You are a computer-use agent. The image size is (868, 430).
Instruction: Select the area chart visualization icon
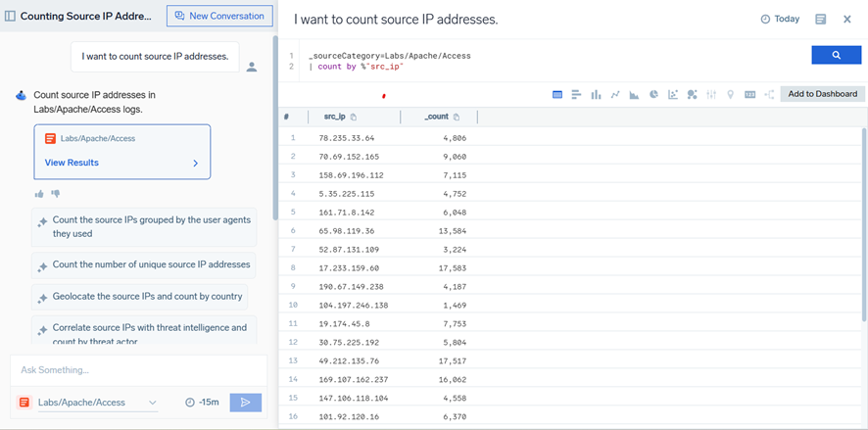[x=634, y=95]
